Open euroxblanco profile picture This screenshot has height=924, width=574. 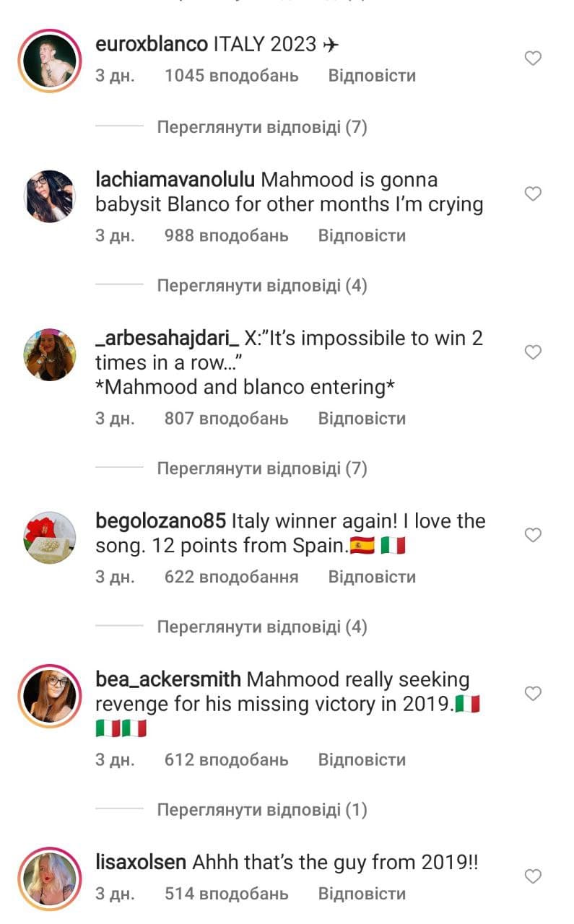(x=50, y=61)
